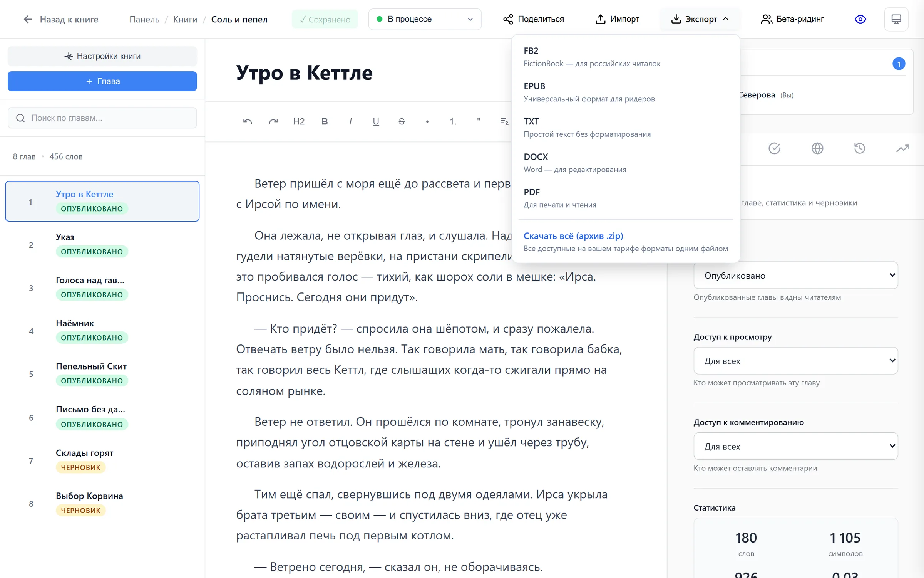The width and height of the screenshot is (924, 578).
Task: Open 'Настройки книги' button
Action: [x=102, y=56]
